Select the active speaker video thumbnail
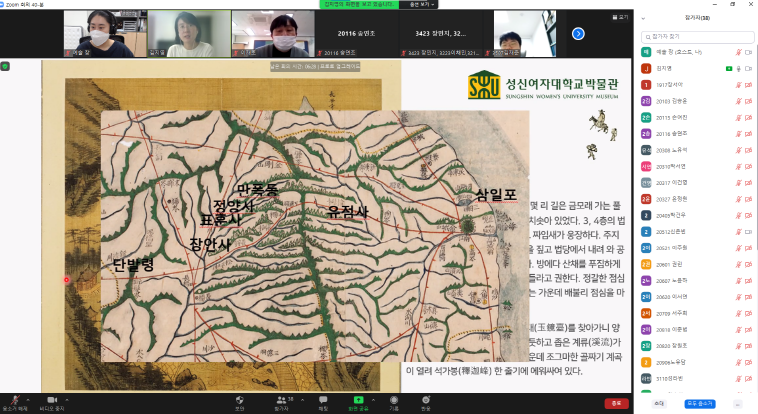 point(189,34)
